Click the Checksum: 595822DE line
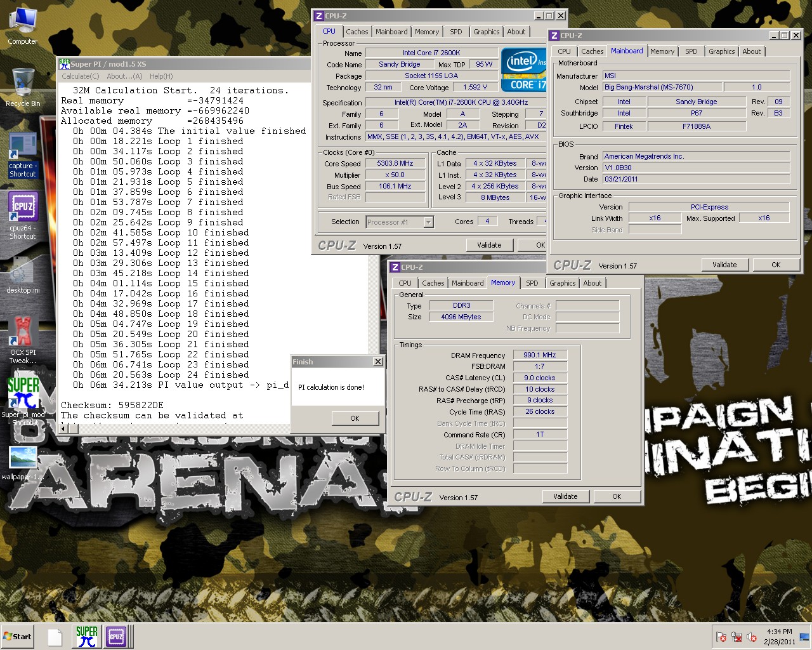The width and height of the screenshot is (812, 650). pyautogui.click(x=112, y=405)
